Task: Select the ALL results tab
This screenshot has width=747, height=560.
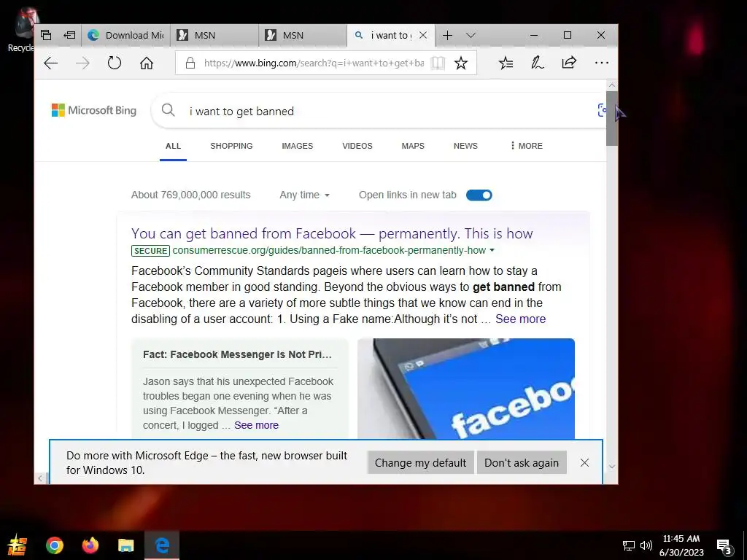Action: tap(173, 146)
